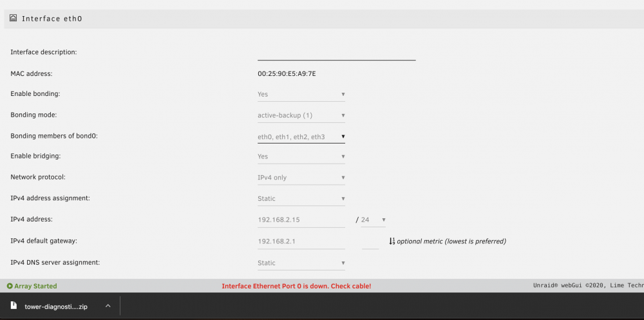
Task: Click the Interface eth0 section icon
Action: point(13,18)
